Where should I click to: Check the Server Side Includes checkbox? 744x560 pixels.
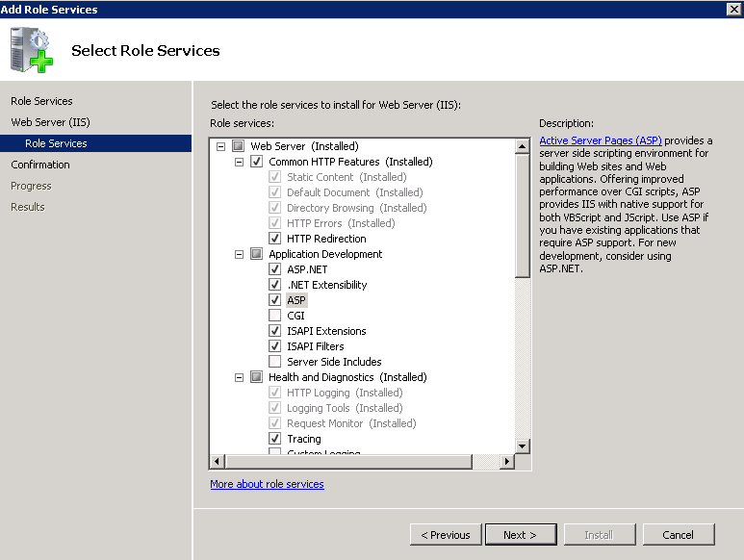(275, 362)
